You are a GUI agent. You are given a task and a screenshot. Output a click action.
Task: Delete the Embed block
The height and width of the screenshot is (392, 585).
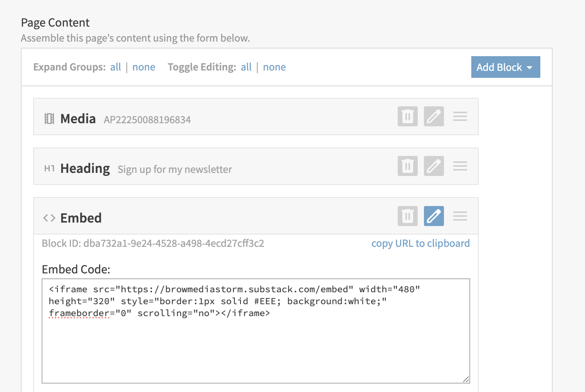tap(407, 216)
